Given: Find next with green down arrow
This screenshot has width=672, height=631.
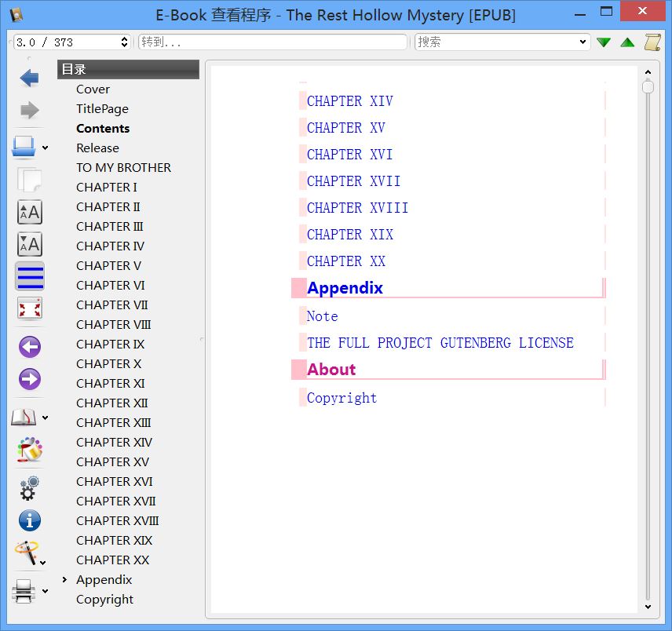Looking at the screenshot, I should (604, 42).
